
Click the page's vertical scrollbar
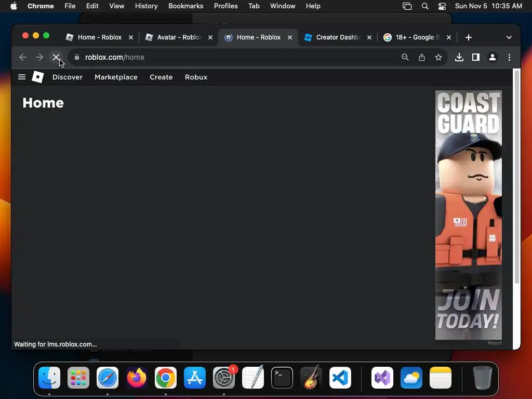pyautogui.click(x=517, y=177)
